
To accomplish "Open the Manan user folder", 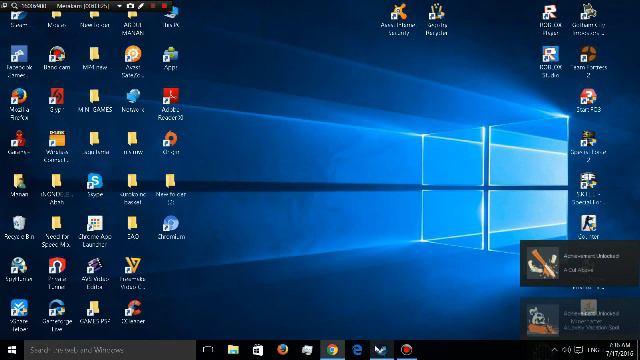I will click(19, 185).
